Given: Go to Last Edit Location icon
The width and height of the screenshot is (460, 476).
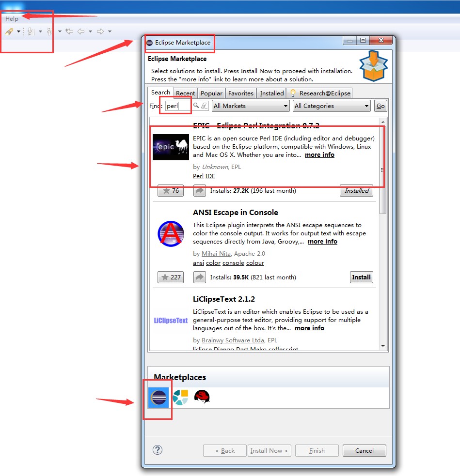Looking at the screenshot, I should (70, 31).
